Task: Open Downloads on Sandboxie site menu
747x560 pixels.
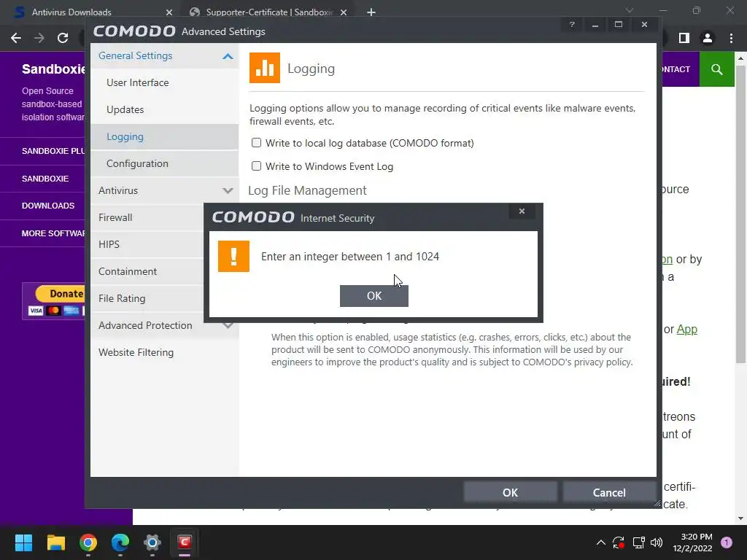Action: pyautogui.click(x=48, y=206)
